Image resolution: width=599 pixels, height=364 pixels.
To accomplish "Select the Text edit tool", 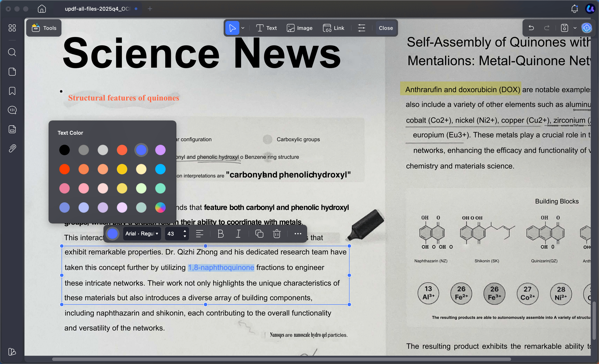I will (266, 28).
